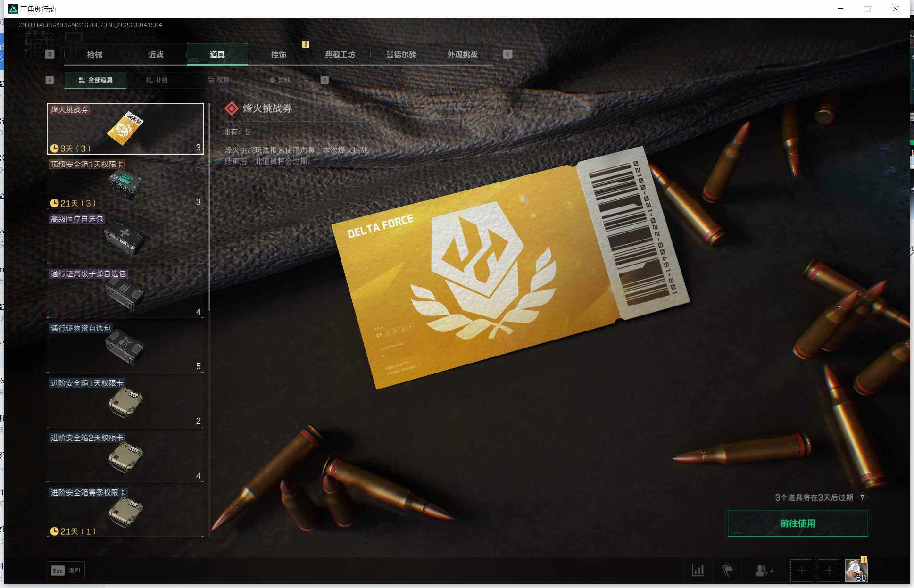Open the friends icon showing 4

pyautogui.click(x=764, y=571)
